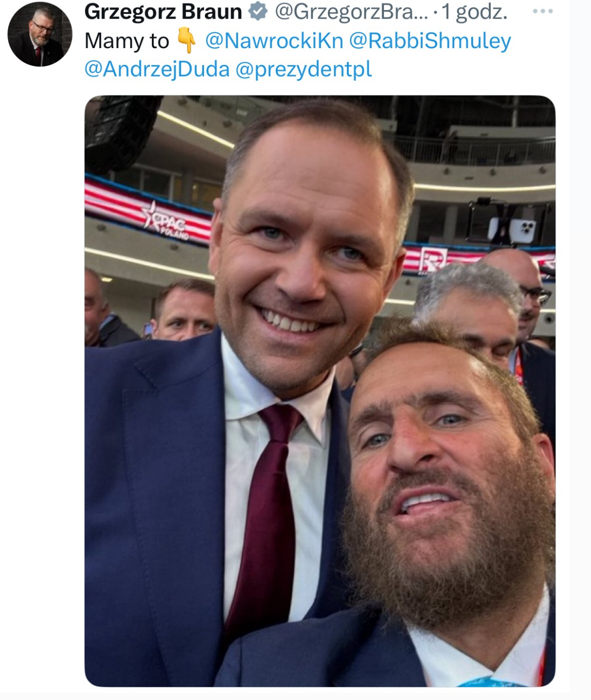Screen dimensions: 591x700
Task: Open the "1 godz." timestamp link
Action: pyautogui.click(x=474, y=12)
